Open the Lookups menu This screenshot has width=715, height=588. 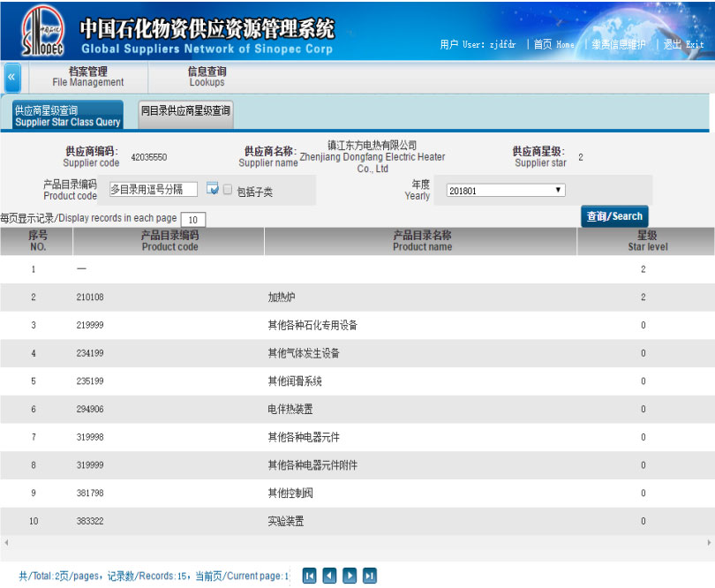pyautogui.click(x=207, y=77)
